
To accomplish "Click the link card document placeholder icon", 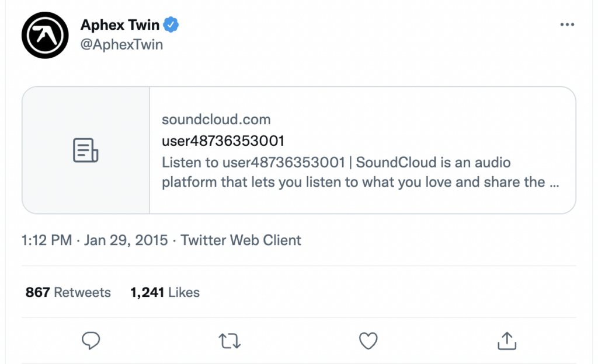I will tap(86, 150).
